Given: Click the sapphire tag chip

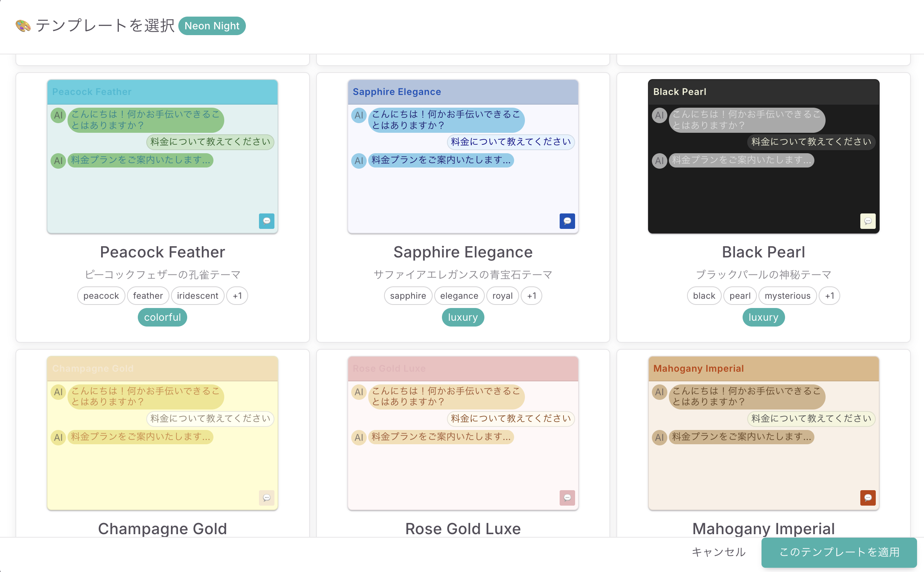Looking at the screenshot, I should click(408, 296).
